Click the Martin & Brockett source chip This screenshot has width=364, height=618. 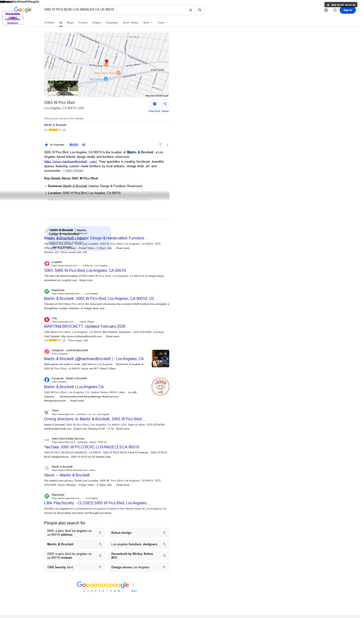point(74,173)
